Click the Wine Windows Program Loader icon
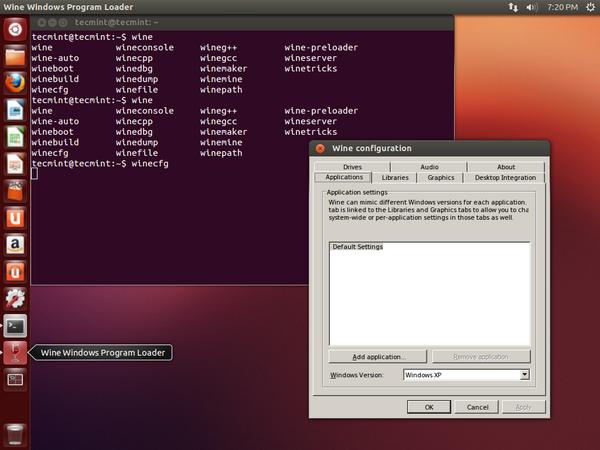This screenshot has width=600, height=450. [15, 352]
